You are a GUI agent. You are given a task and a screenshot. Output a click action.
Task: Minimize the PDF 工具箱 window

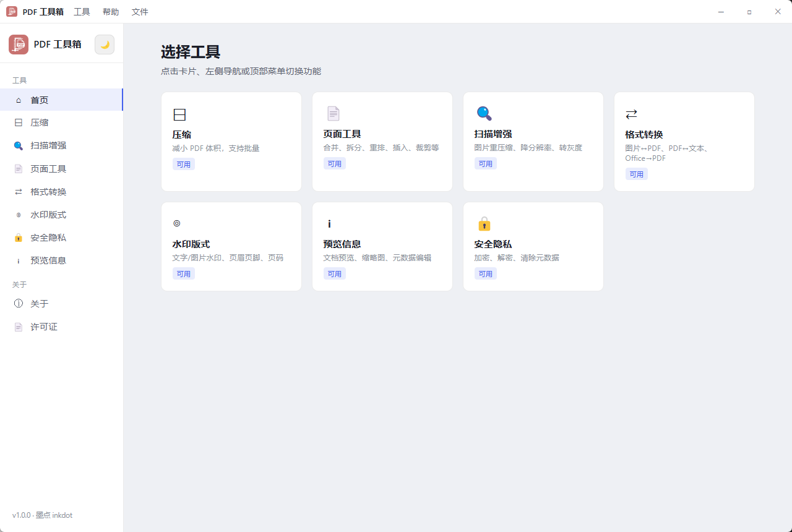[x=721, y=12]
